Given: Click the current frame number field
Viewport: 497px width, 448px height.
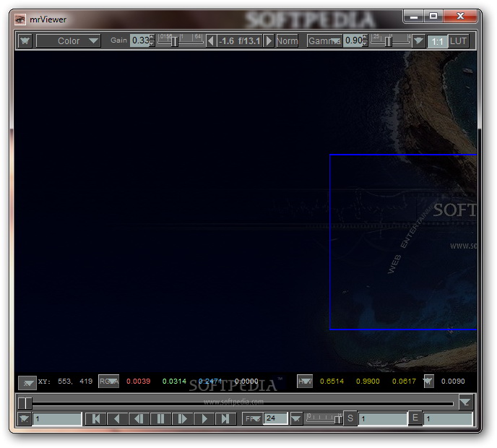Looking at the screenshot, I should coord(57,419).
